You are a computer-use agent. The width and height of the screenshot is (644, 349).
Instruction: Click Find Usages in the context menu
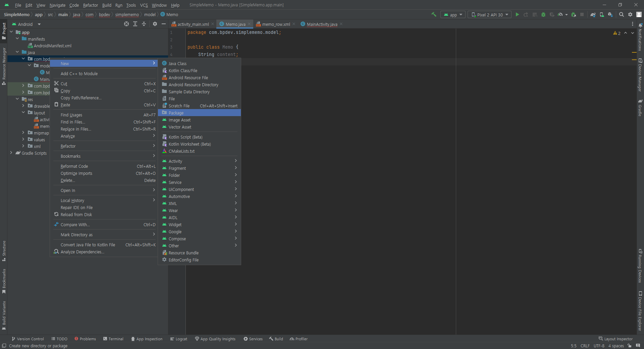(x=104, y=115)
